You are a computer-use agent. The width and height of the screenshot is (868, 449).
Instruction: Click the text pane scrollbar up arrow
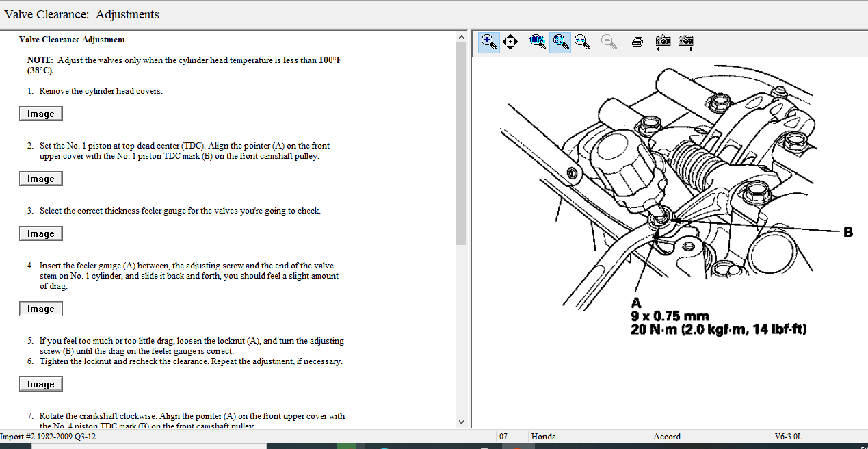(x=461, y=36)
